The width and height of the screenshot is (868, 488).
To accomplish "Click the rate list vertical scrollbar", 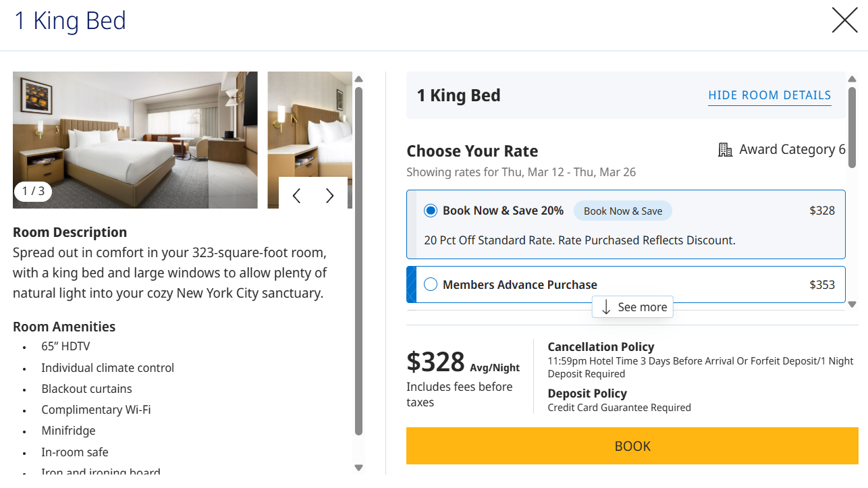I will point(852,128).
